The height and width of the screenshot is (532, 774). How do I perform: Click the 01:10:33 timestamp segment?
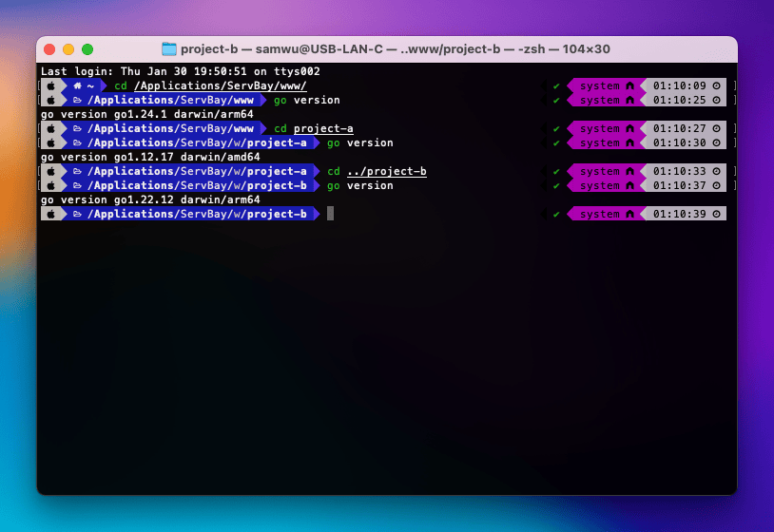pos(679,171)
